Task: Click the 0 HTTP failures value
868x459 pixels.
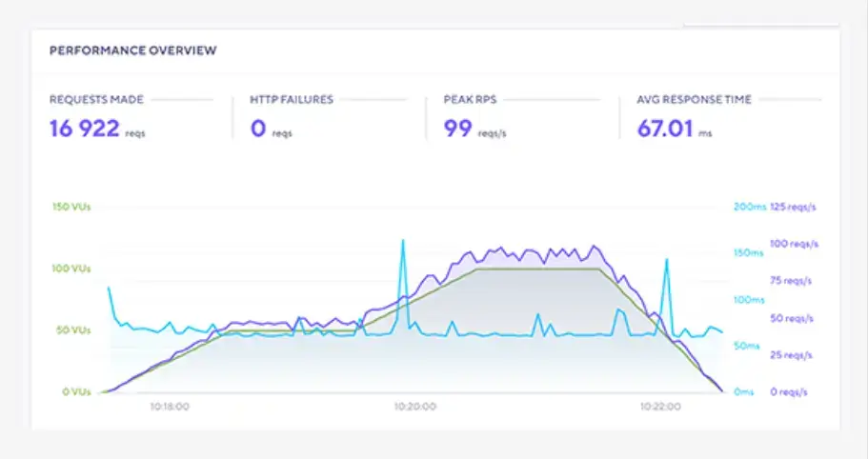Action: (x=258, y=129)
